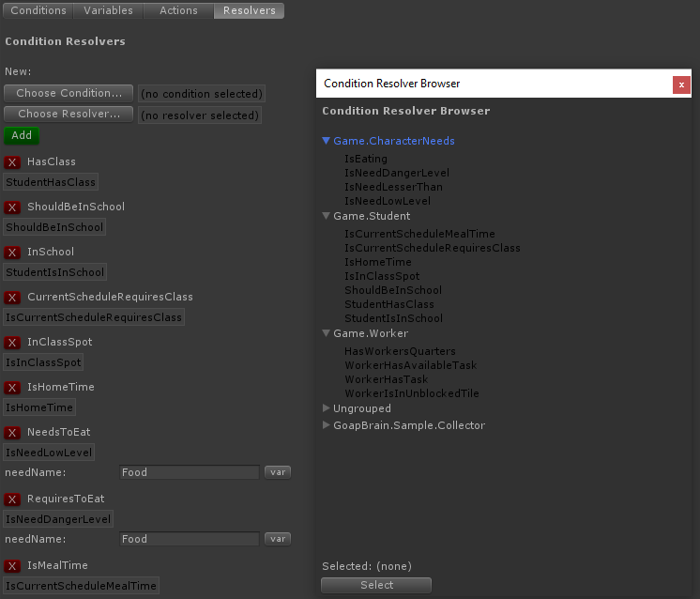Select the Resolvers tab
Image resolution: width=700 pixels, height=599 pixels.
pos(249,10)
